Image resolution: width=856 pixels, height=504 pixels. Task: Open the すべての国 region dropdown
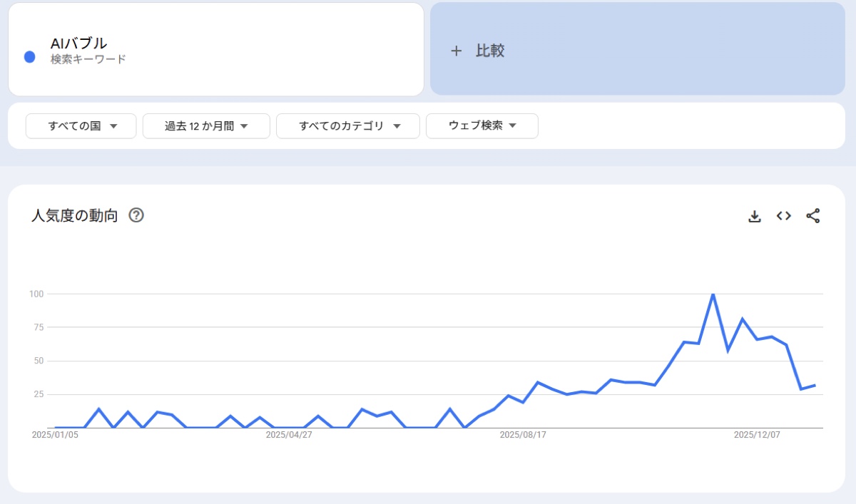[81, 126]
